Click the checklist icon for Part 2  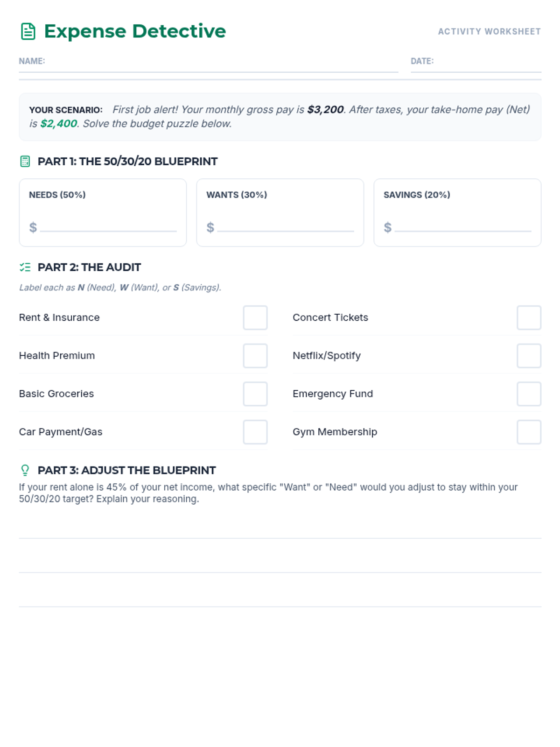coord(25,267)
